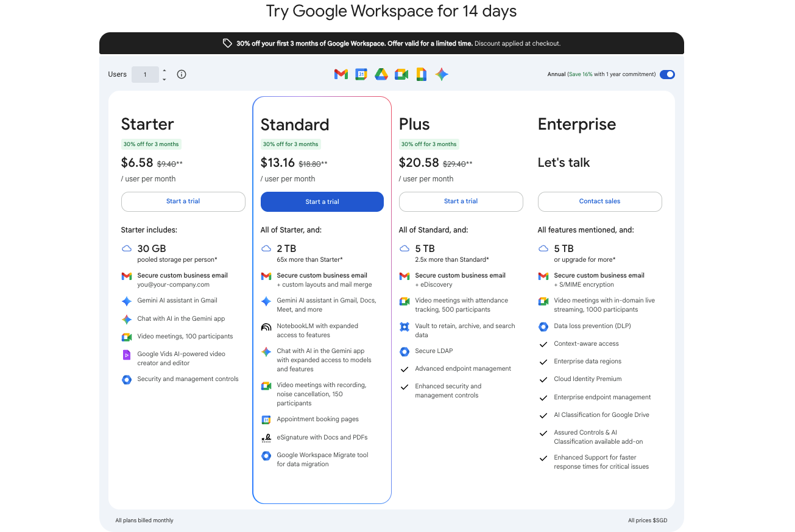
Task: Click calendar icon beside Appointment booking pages
Action: coord(266,419)
